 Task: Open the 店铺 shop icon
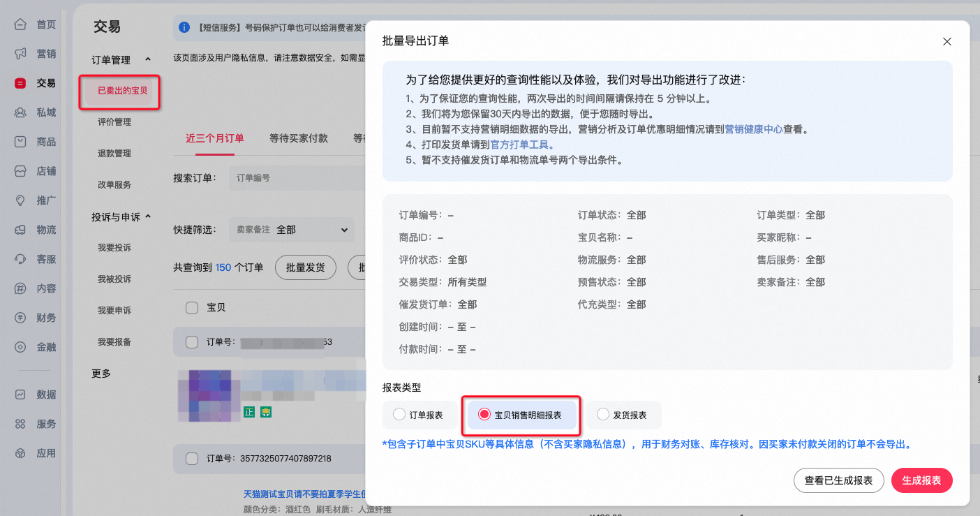coord(21,171)
